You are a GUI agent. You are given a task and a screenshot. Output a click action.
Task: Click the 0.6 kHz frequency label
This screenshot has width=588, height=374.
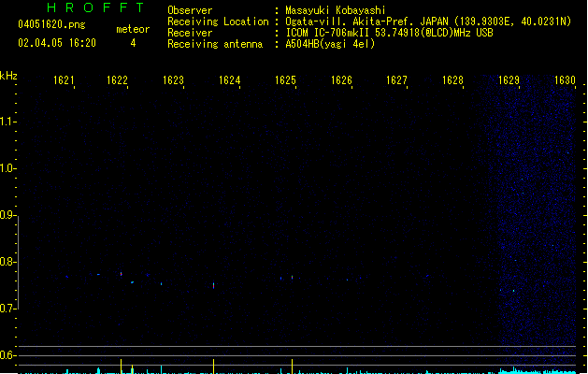[7, 355]
